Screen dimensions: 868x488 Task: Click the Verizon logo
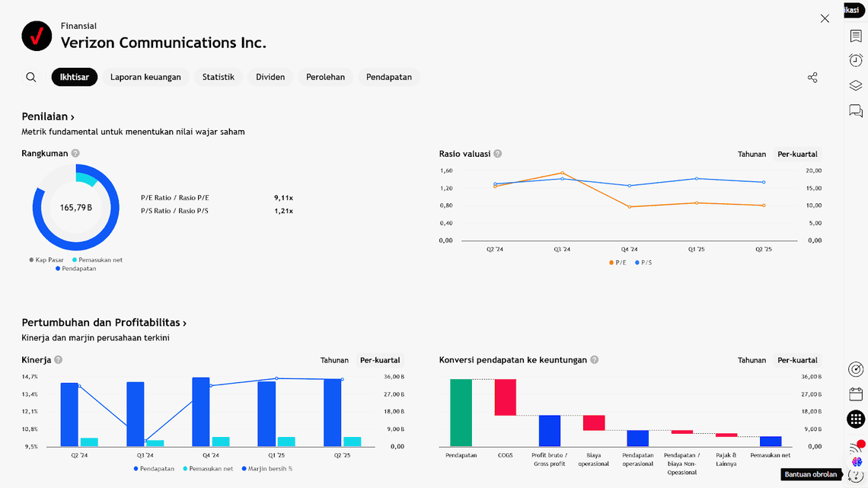(x=37, y=36)
